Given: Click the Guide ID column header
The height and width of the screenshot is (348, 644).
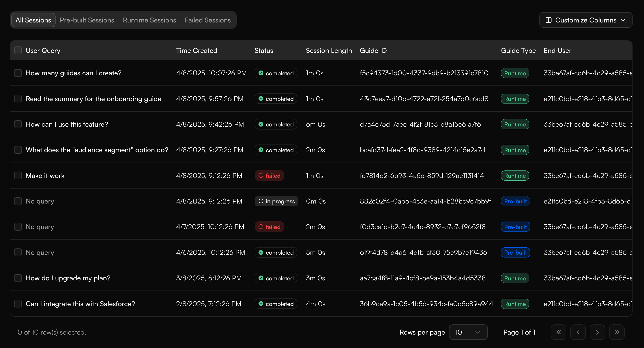Looking at the screenshot, I should point(373,50).
